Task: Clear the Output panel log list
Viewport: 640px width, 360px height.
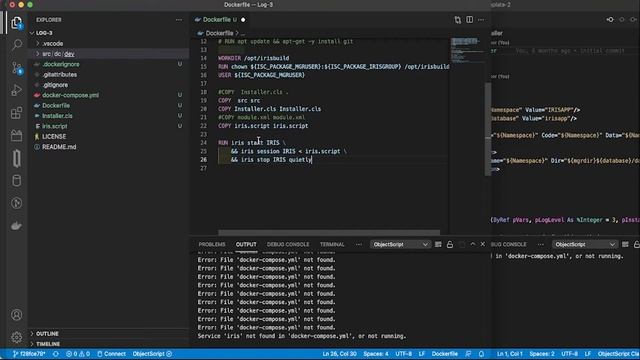Action: [x=438, y=244]
